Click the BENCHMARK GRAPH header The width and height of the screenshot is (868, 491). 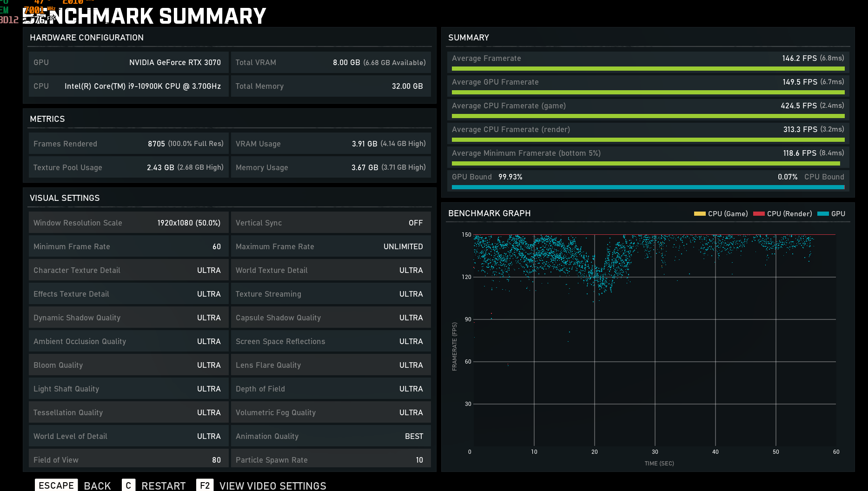[x=490, y=213]
